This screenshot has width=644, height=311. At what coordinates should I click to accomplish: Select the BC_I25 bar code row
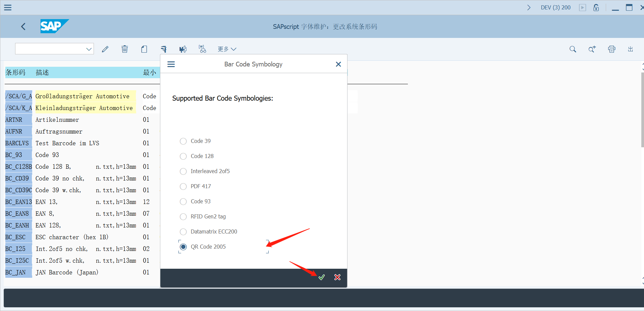click(18, 249)
